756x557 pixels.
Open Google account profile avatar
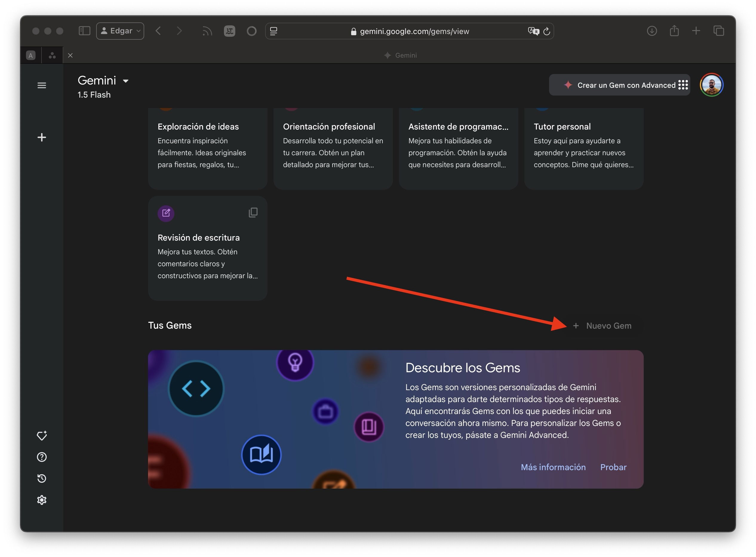712,85
